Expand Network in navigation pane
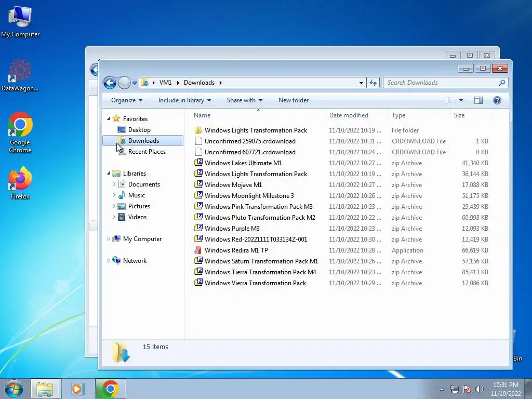Viewport: 532px width, 399px height. [109, 261]
